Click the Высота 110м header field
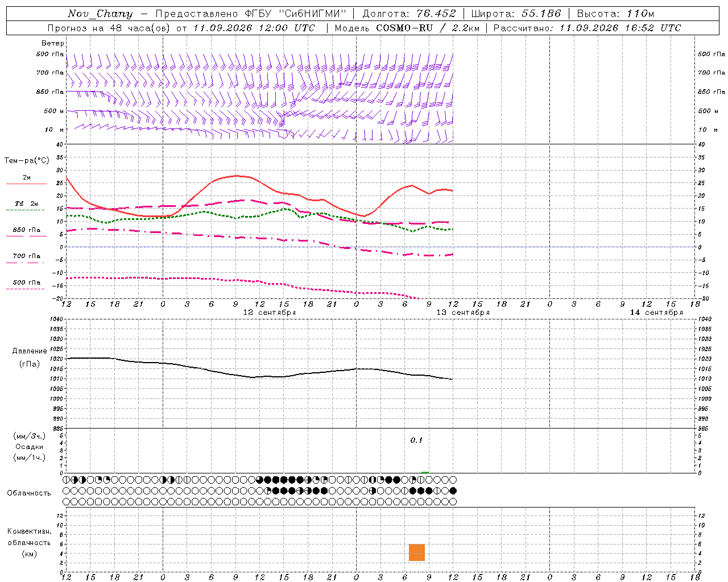The height and width of the screenshot is (582, 728). point(616,14)
